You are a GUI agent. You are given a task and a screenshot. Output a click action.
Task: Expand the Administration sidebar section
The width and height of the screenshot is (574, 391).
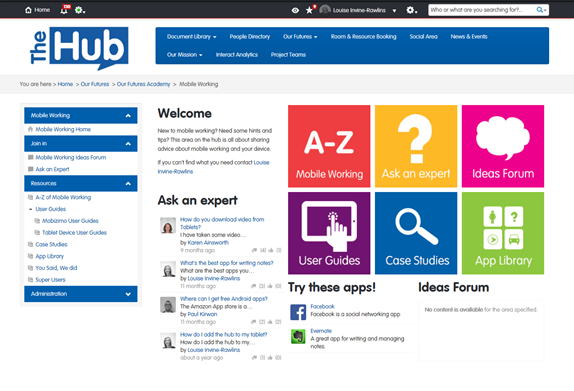coord(128,294)
